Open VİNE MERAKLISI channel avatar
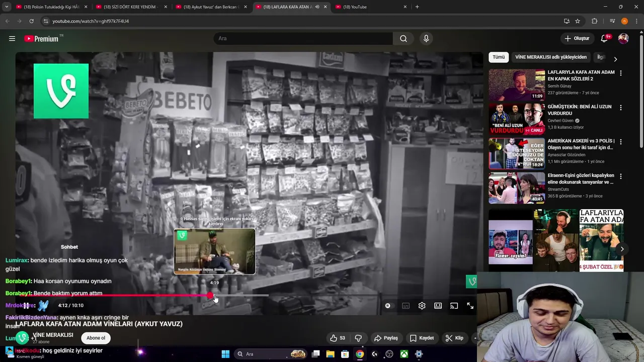644x362 pixels. 22,338
